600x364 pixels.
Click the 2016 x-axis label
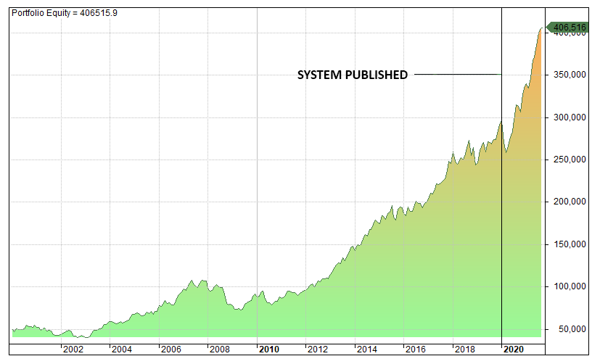pos(416,349)
